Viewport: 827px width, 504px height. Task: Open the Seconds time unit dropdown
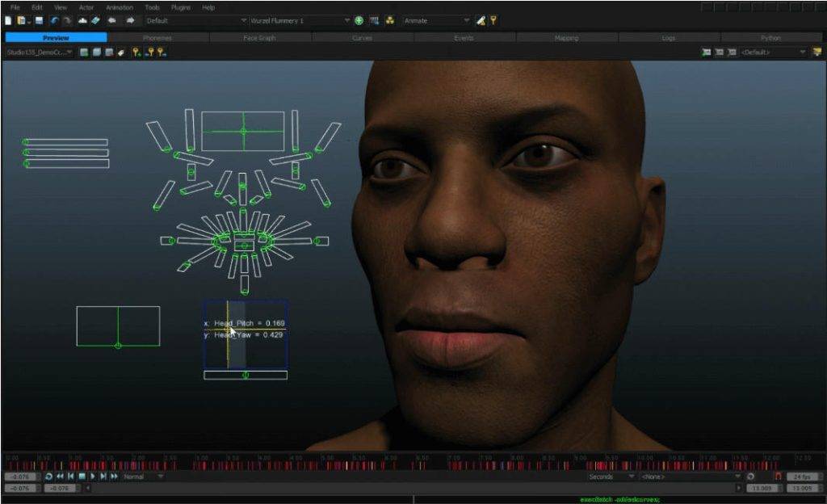point(611,477)
